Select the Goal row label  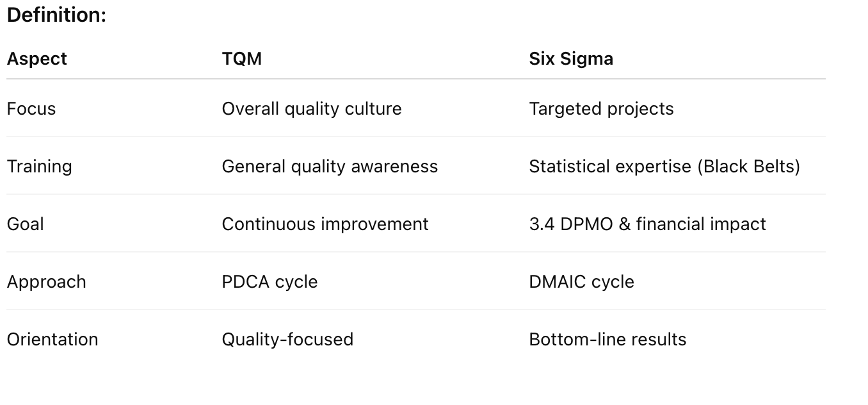26,224
